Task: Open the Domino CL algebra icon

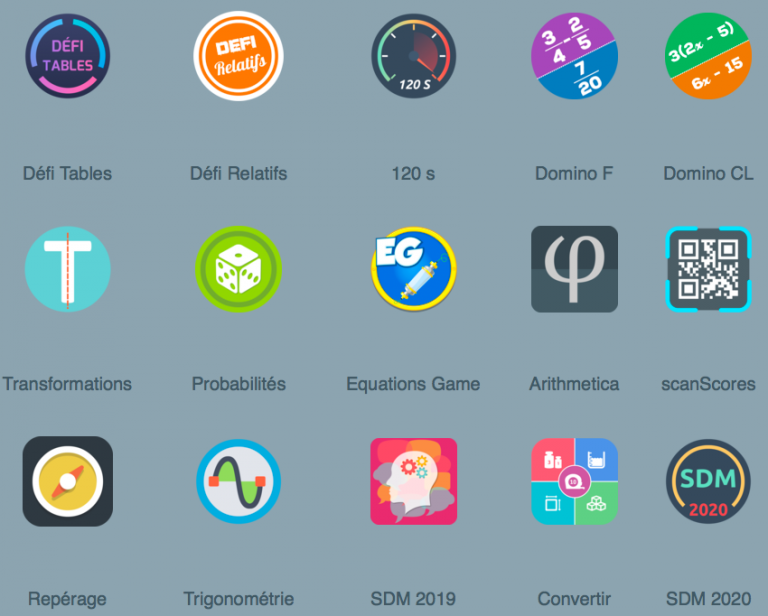Action: [708, 56]
